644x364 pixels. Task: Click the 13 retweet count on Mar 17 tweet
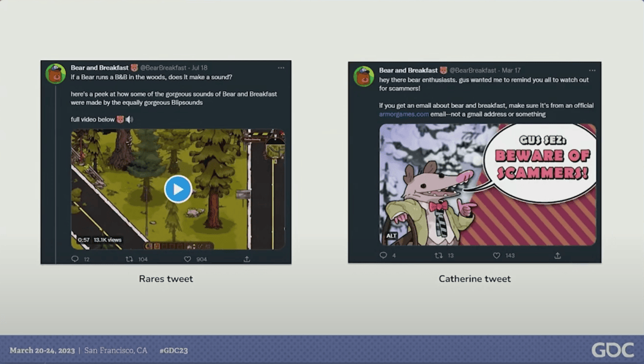click(451, 256)
